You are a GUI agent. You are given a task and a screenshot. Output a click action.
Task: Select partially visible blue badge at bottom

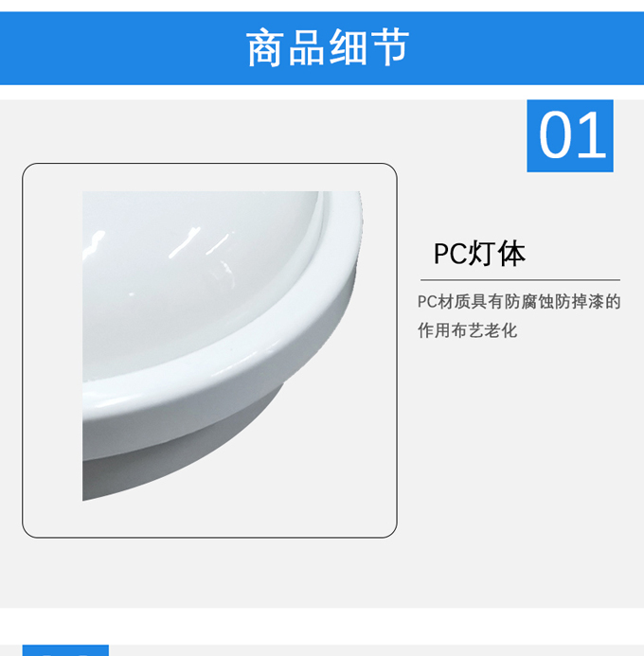click(x=65, y=650)
